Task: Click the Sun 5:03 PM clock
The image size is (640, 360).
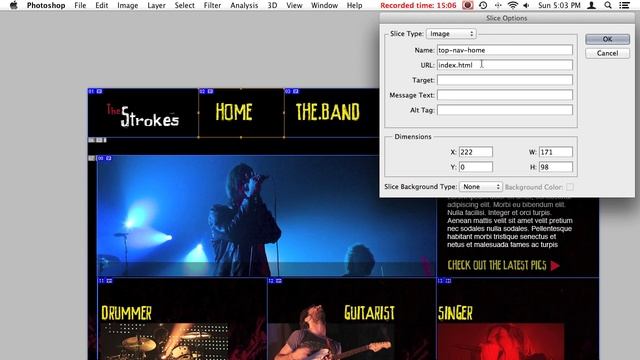Action: coord(559,5)
